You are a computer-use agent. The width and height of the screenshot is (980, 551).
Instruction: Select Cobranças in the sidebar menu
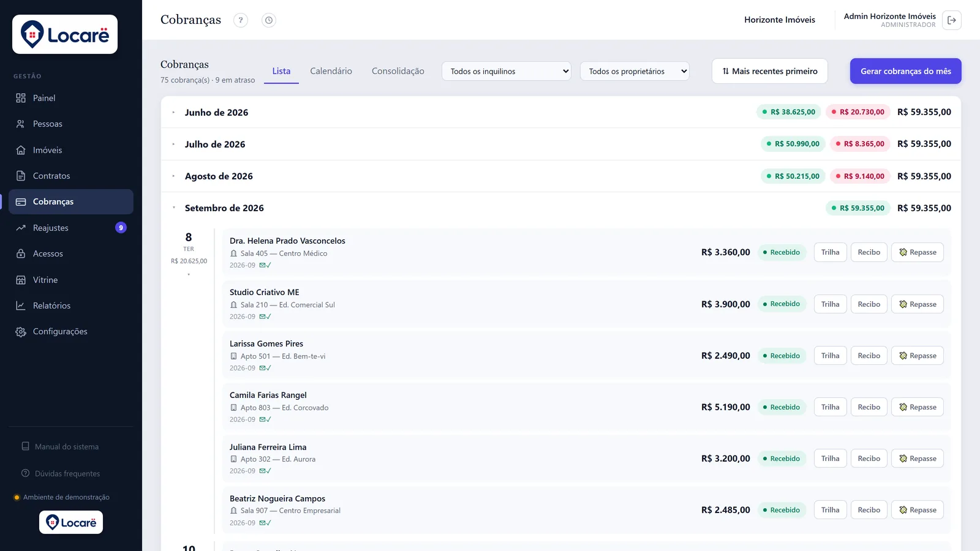coord(71,201)
